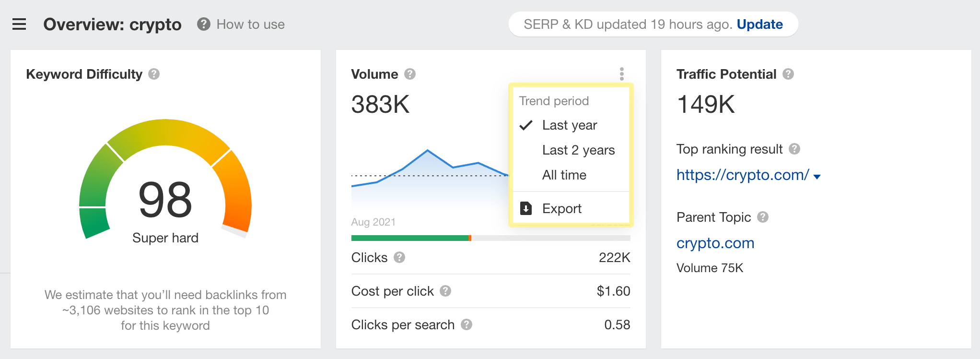Open the hamburger navigation menu
Screen dimensions: 980x359
coord(19,24)
